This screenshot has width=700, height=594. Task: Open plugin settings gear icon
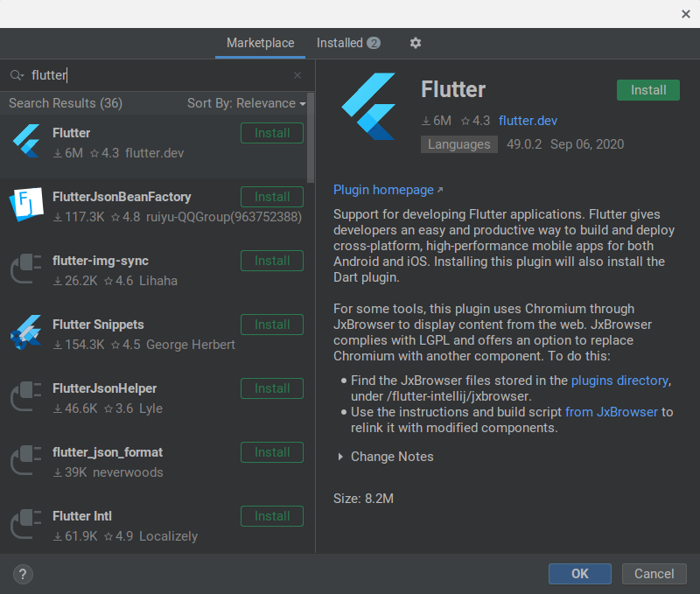415,43
